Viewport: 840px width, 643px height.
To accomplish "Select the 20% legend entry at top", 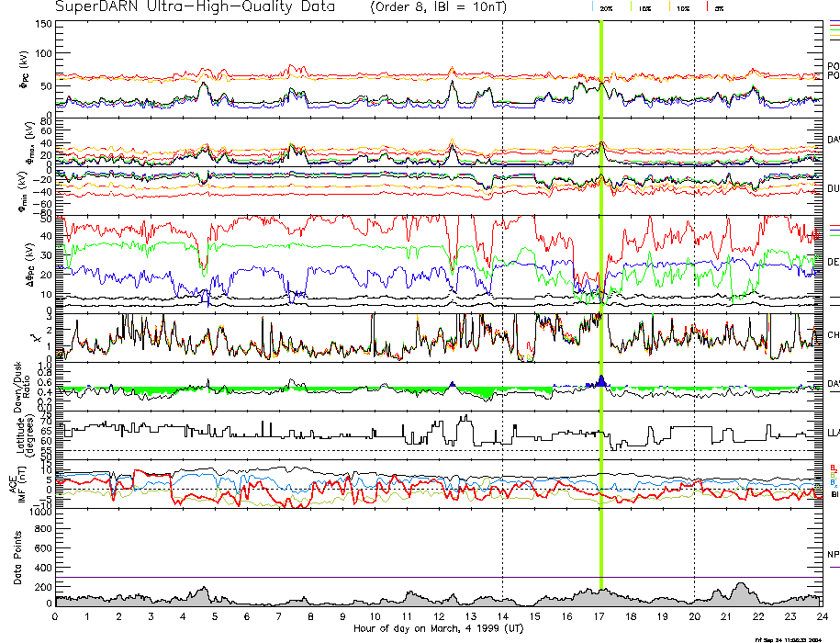I will [605, 7].
